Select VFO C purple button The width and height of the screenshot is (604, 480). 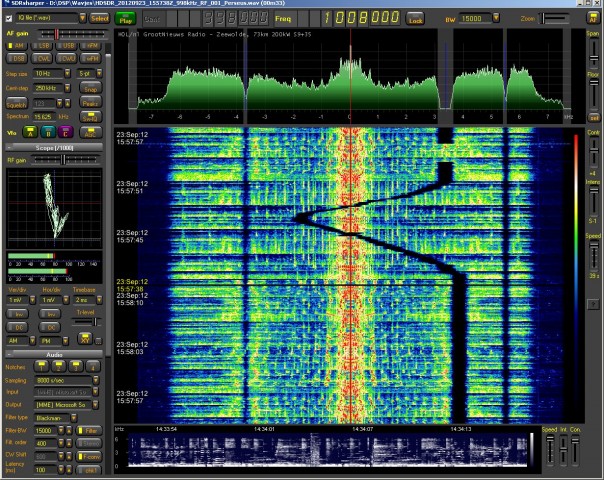point(65,133)
